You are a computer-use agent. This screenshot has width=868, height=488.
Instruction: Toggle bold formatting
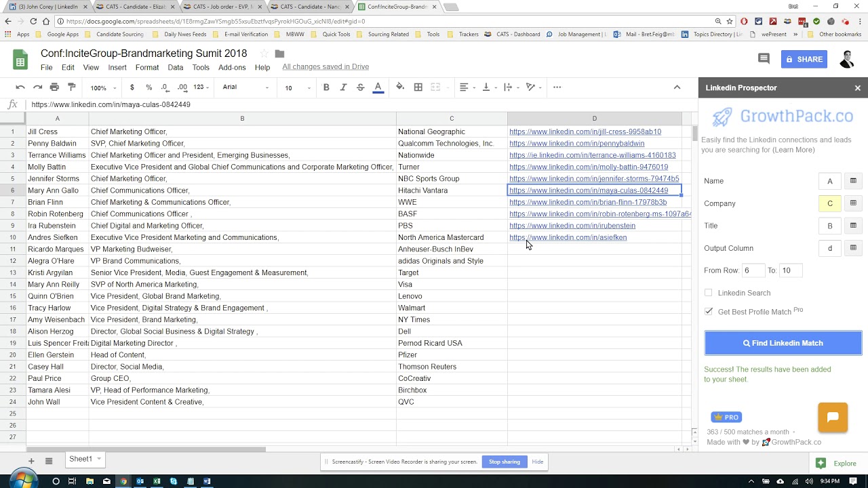point(326,87)
